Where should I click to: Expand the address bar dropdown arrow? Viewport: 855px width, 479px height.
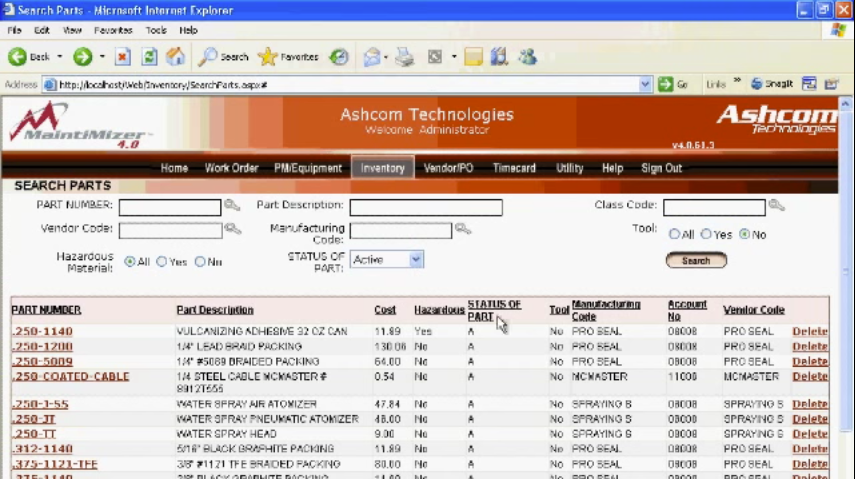point(645,85)
